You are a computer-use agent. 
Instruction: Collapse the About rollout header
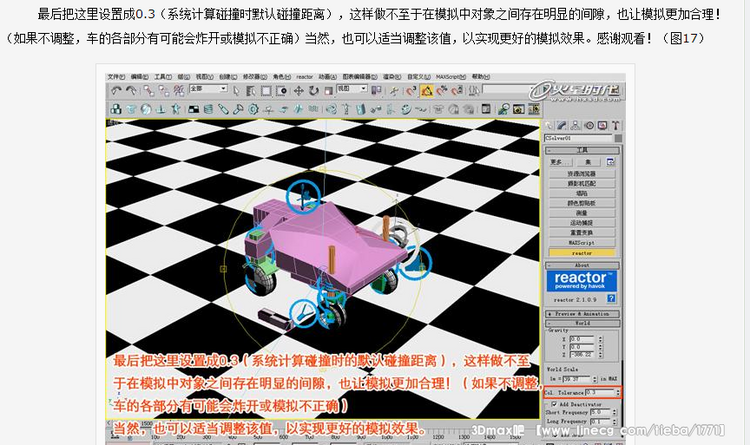(582, 265)
